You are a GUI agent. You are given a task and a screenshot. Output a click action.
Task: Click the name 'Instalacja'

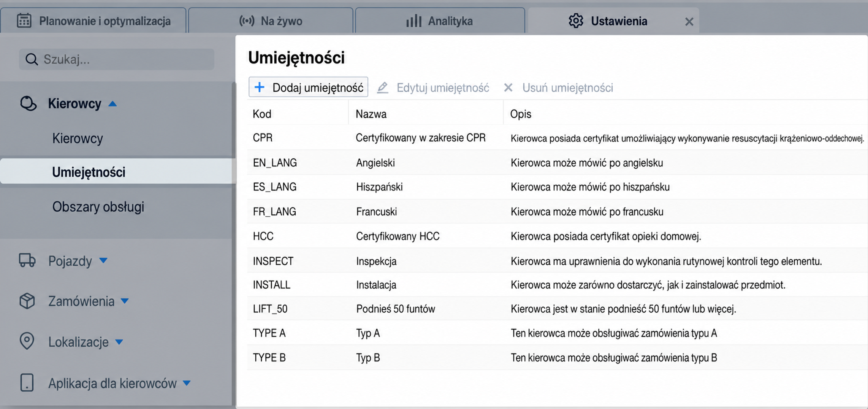point(376,285)
